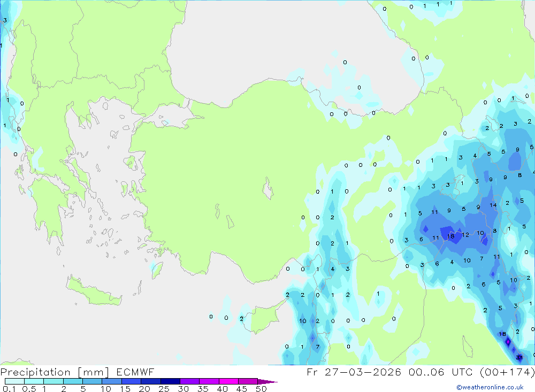Click legend label "0.5"

pos(29,389)
